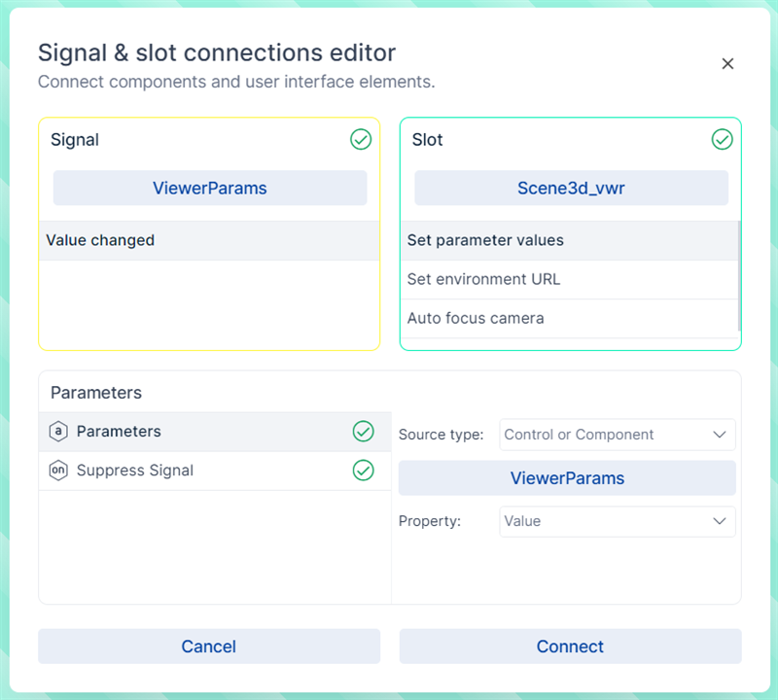This screenshot has width=778, height=700.
Task: Click the checkmark on Suppress Signal row
Action: [363, 471]
